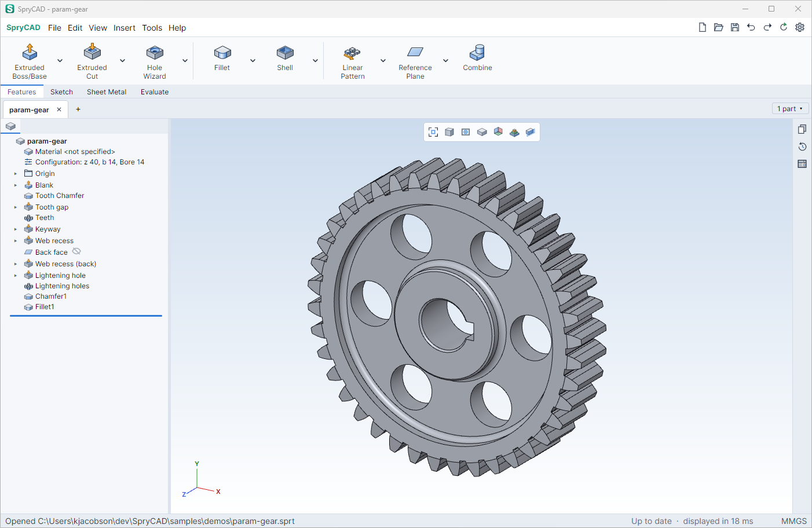
Task: Select the Teeth pattern feature
Action: [x=45, y=218]
